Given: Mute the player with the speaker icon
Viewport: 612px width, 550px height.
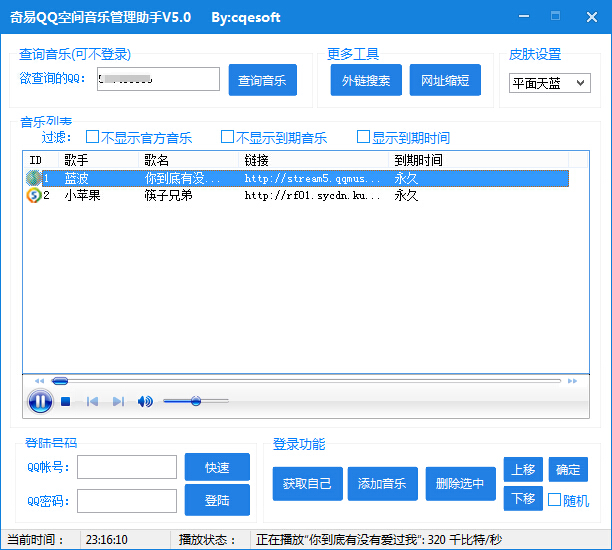Looking at the screenshot, I should point(145,402).
